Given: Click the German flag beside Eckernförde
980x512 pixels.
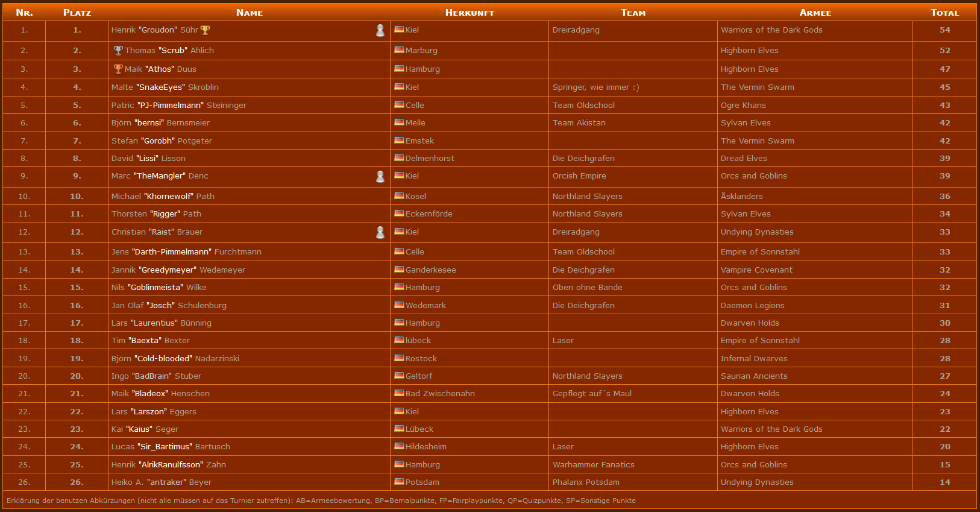Looking at the screenshot, I should [399, 213].
